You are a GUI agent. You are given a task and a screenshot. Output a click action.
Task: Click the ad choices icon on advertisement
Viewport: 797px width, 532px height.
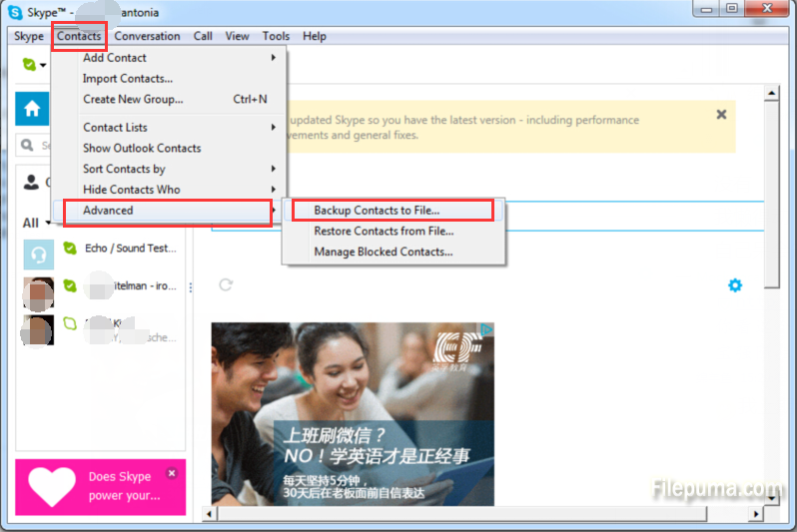click(486, 329)
